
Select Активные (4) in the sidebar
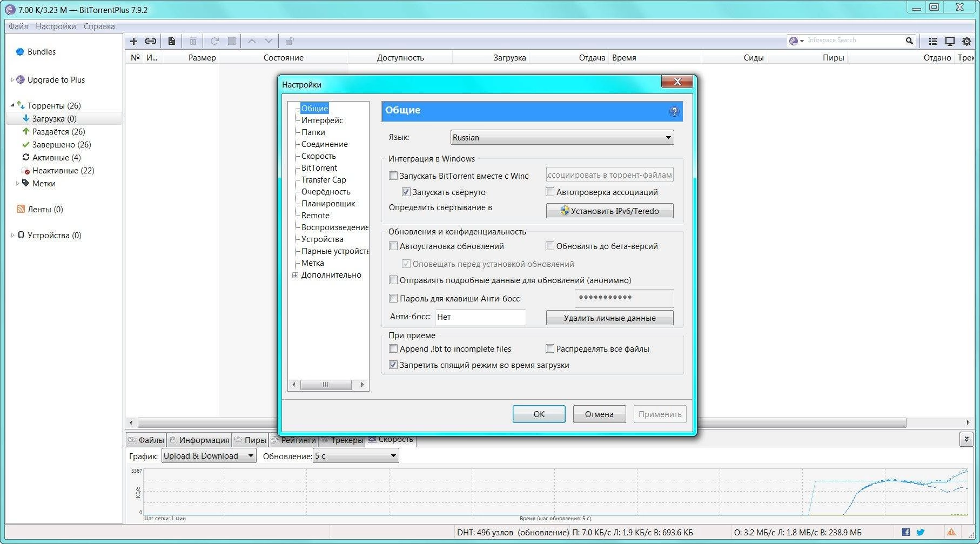[x=56, y=158]
